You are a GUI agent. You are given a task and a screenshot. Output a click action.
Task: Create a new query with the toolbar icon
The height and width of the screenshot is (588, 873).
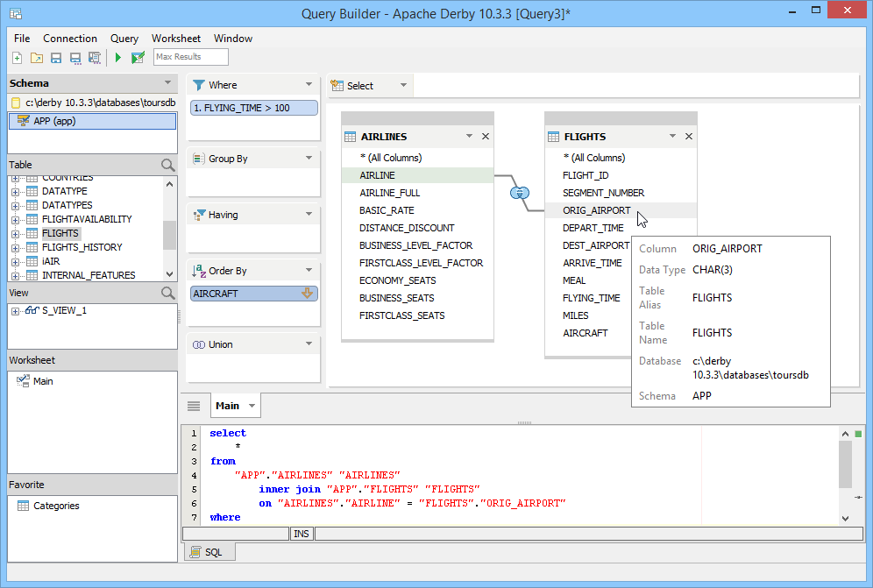click(18, 57)
